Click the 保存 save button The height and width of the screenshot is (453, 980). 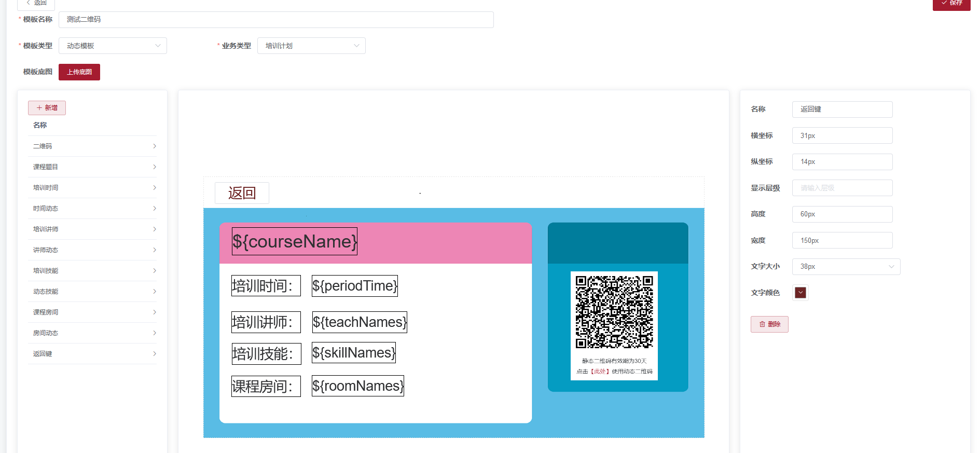pyautogui.click(x=951, y=3)
